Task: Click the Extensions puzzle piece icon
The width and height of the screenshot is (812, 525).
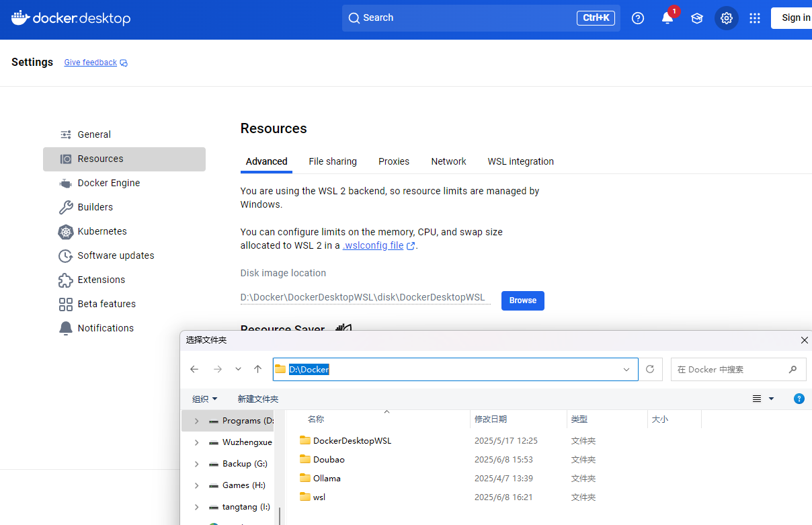Action: pos(66,280)
